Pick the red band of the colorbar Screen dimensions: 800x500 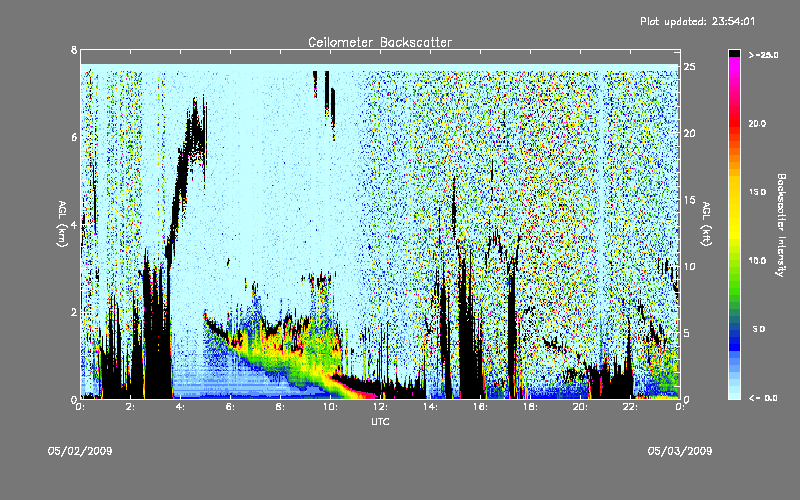734,124
